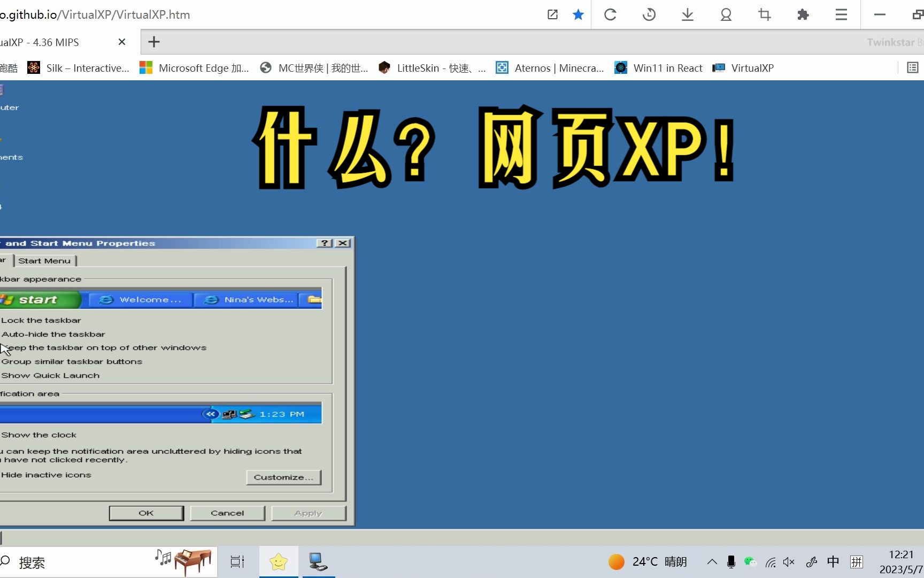Switch to the Start Menu tab
This screenshot has width=924, height=578.
pyautogui.click(x=45, y=261)
